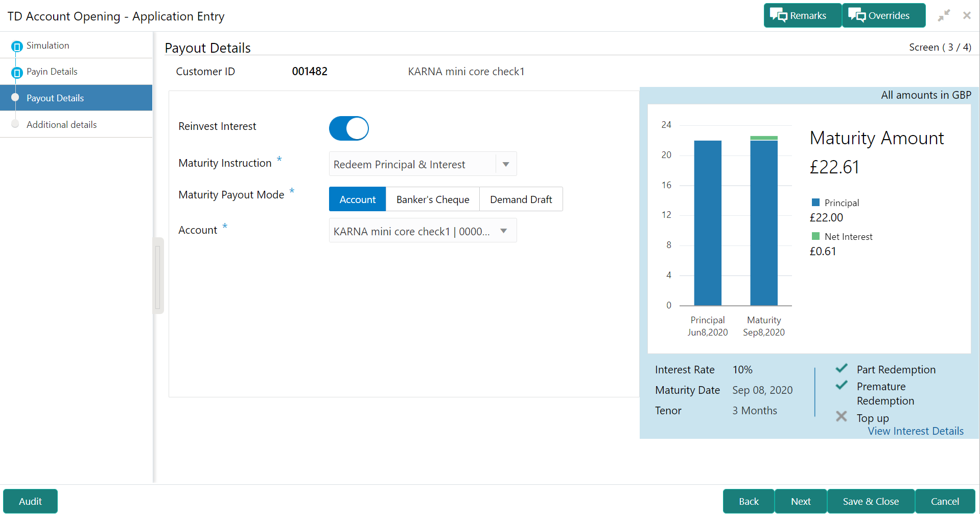Click the Customer ID value 001482
The width and height of the screenshot is (980, 514).
[310, 72]
